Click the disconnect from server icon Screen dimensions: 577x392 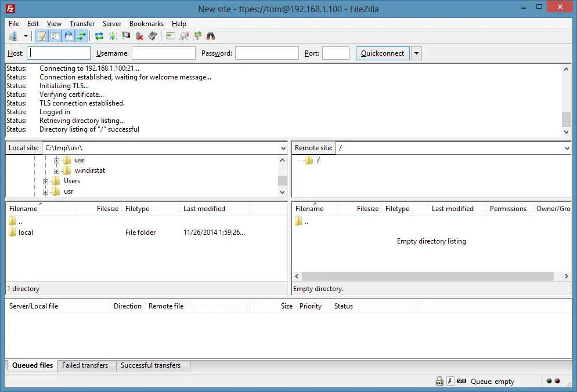tap(139, 36)
